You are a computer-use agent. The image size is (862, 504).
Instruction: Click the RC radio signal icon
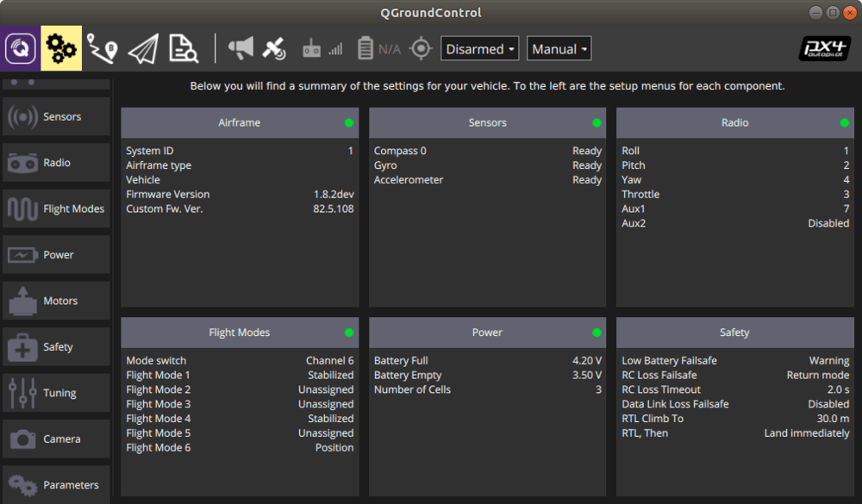point(322,49)
